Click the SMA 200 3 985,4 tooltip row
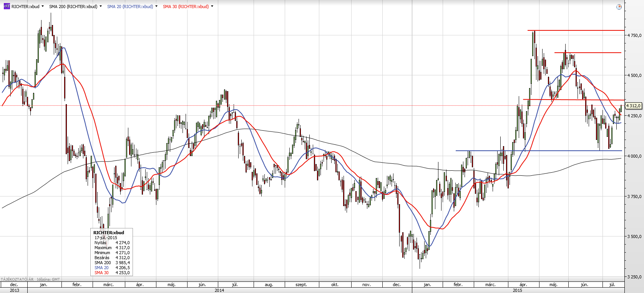The width and height of the screenshot is (644, 293). point(112,263)
